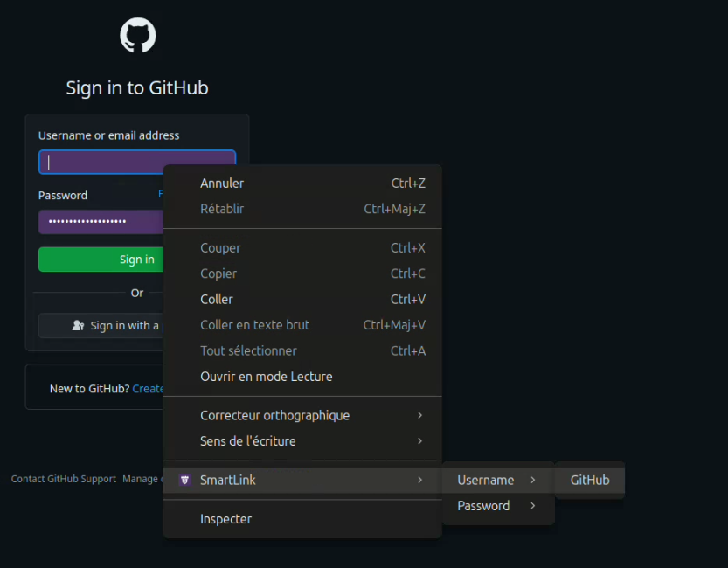728x568 pixels.
Task: Choose Coller to paste
Action: click(217, 299)
